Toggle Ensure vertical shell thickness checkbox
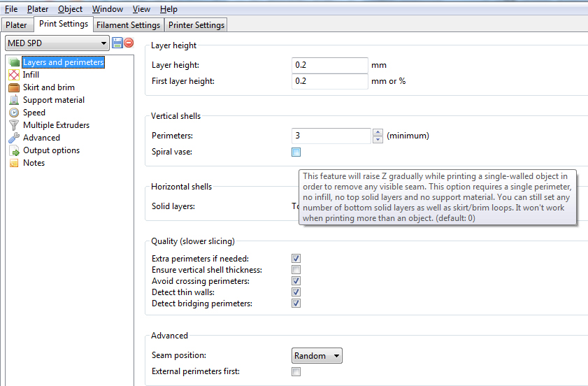The height and width of the screenshot is (386, 588). pos(296,270)
